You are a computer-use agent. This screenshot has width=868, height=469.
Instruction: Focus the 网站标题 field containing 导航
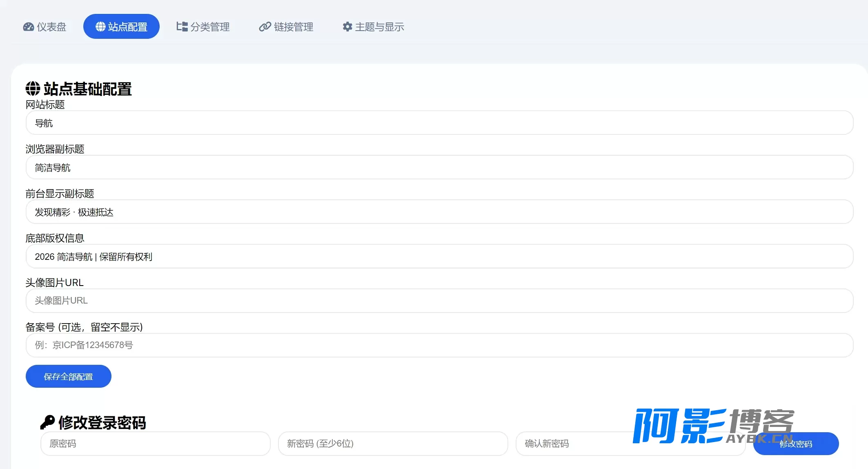pyautogui.click(x=439, y=123)
